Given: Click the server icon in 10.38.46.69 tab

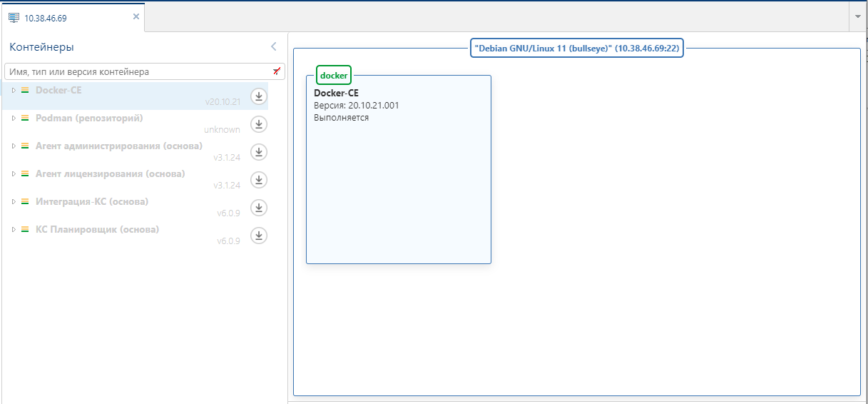Looking at the screenshot, I should [14, 17].
